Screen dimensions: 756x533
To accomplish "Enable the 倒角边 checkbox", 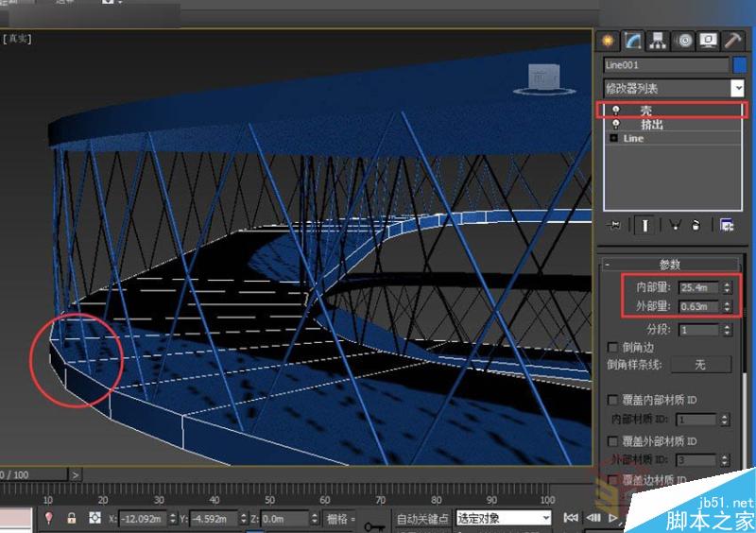I will click(x=612, y=347).
